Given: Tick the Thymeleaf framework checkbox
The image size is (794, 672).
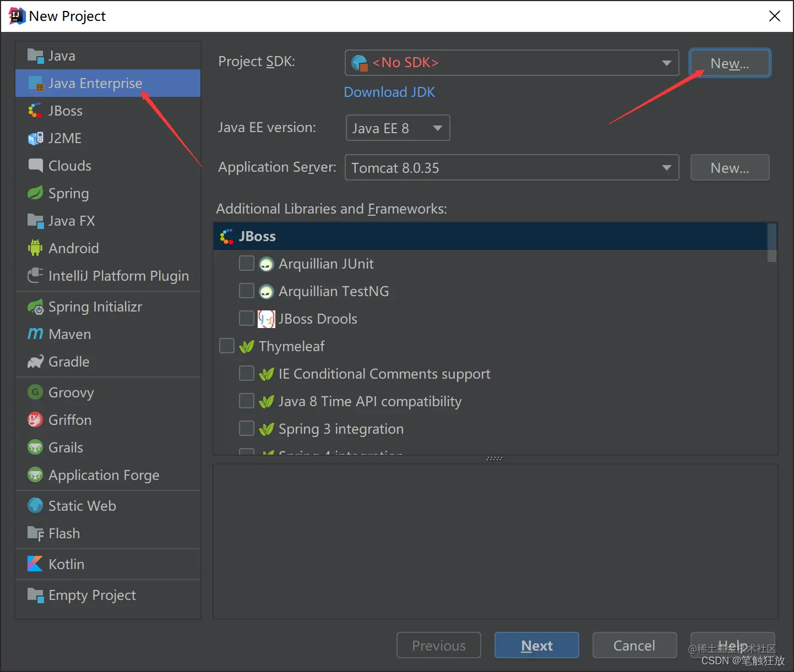Looking at the screenshot, I should coord(226,346).
